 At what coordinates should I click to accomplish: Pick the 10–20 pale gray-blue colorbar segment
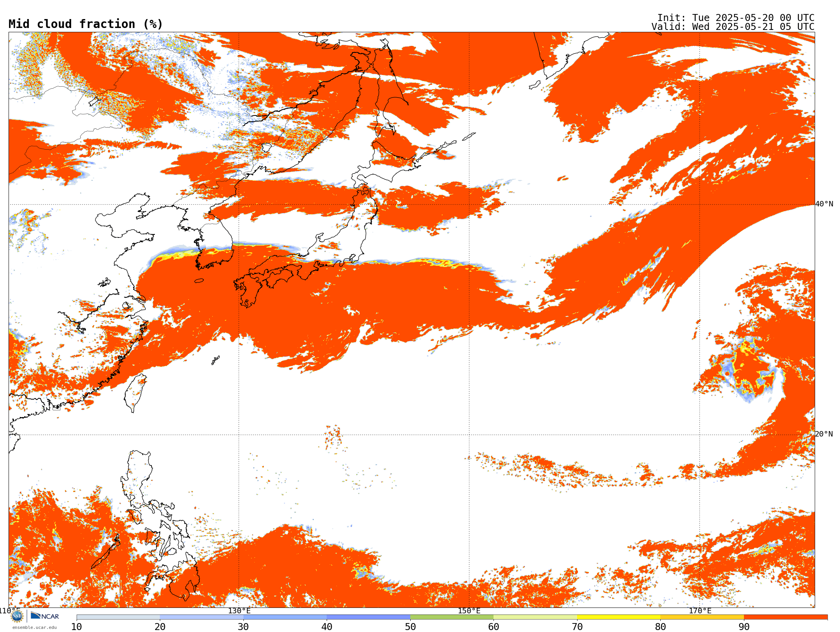[x=118, y=617]
